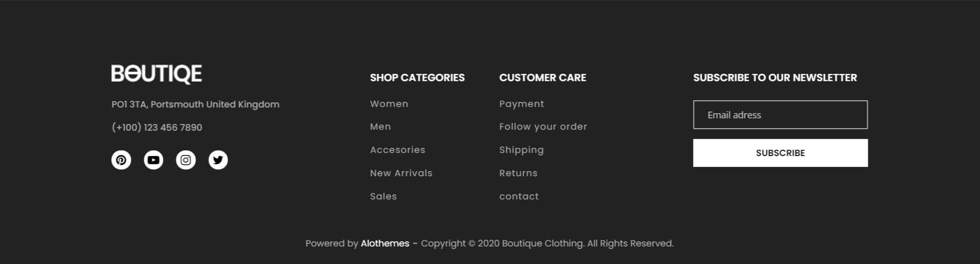This screenshot has height=264, width=980.
Task: Open the Accesories category link
Action: pyautogui.click(x=397, y=150)
